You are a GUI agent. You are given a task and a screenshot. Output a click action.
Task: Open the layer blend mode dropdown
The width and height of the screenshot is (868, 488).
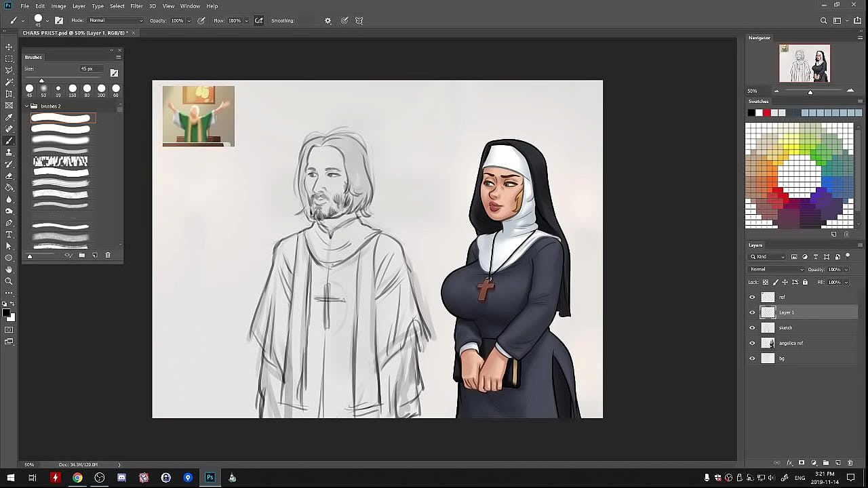[775, 269]
